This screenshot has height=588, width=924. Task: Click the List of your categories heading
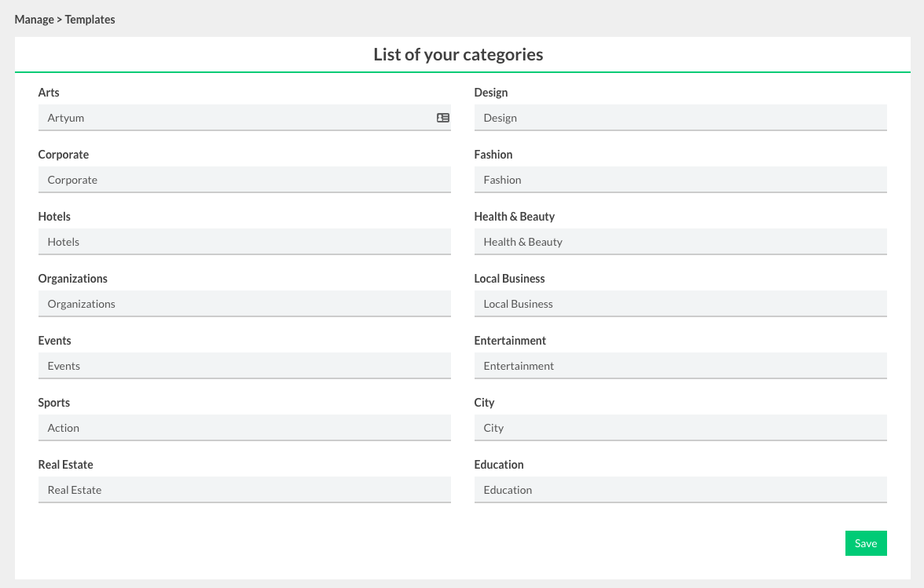pyautogui.click(x=458, y=55)
